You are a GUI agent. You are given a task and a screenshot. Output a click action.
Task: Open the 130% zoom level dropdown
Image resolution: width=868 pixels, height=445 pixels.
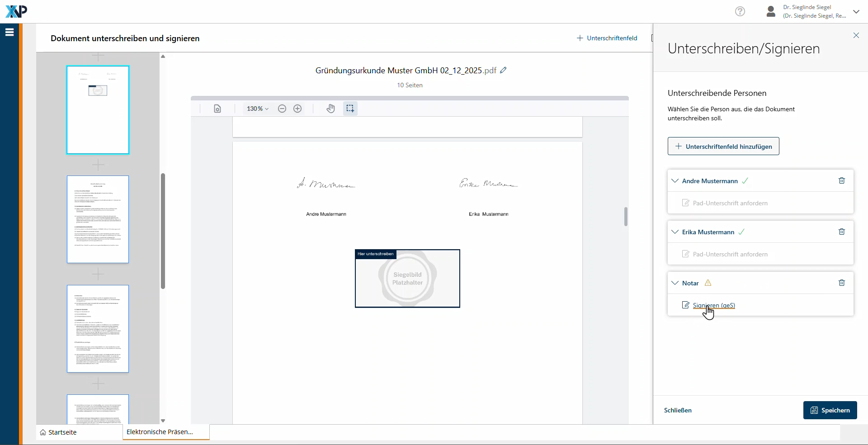(257, 109)
